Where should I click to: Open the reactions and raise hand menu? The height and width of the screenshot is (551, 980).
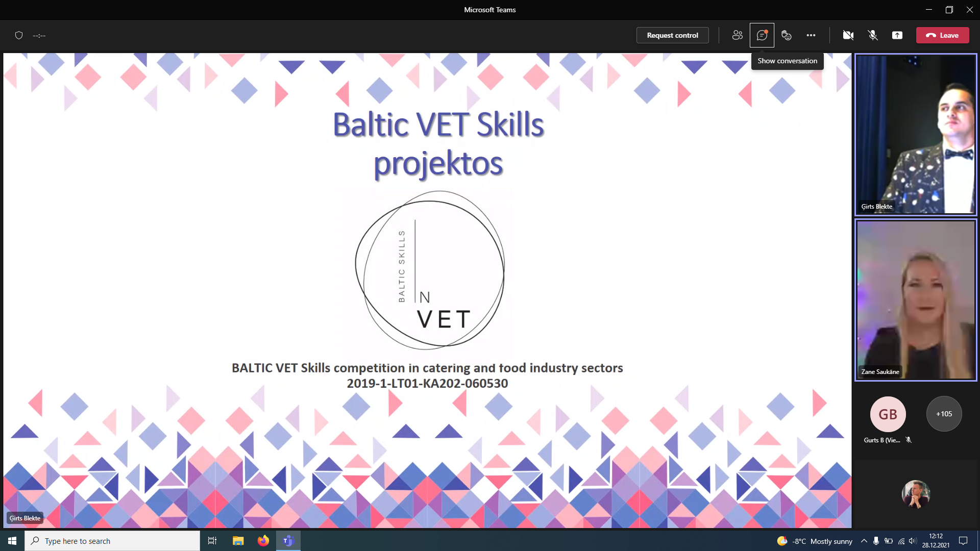pyautogui.click(x=786, y=35)
